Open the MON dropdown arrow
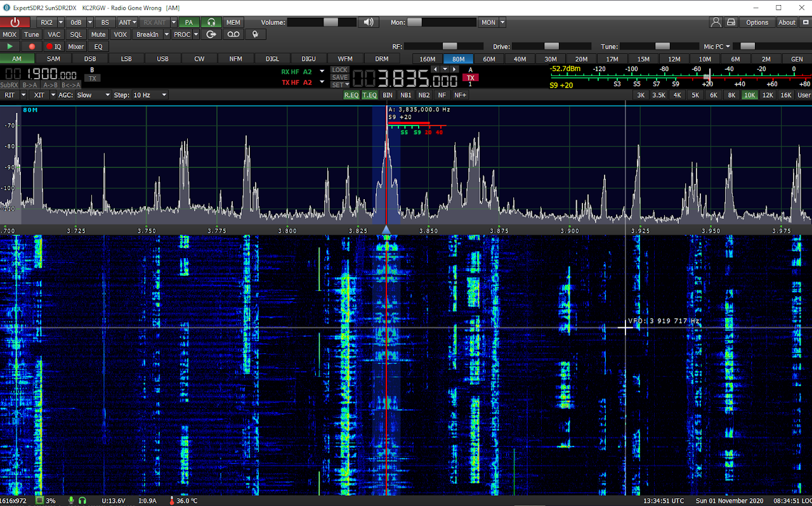 (x=502, y=22)
